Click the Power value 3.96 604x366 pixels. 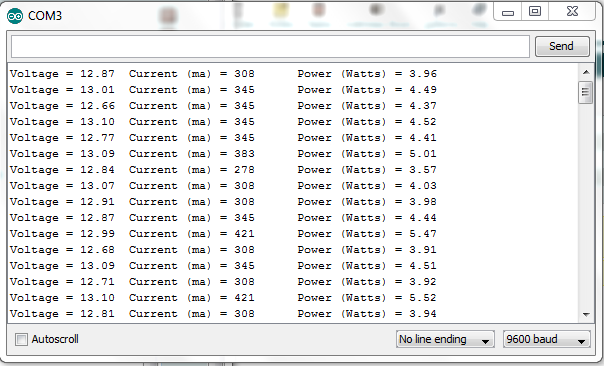pyautogui.click(x=423, y=74)
